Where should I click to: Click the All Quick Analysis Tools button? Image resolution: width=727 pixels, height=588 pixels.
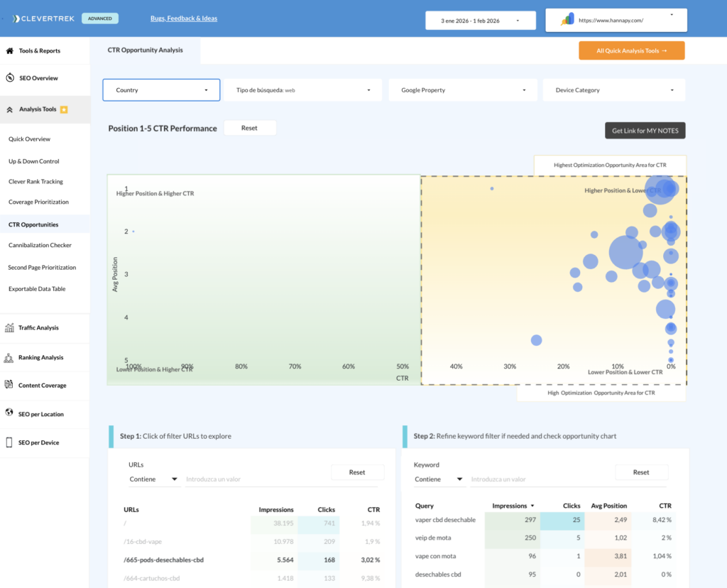(631, 51)
